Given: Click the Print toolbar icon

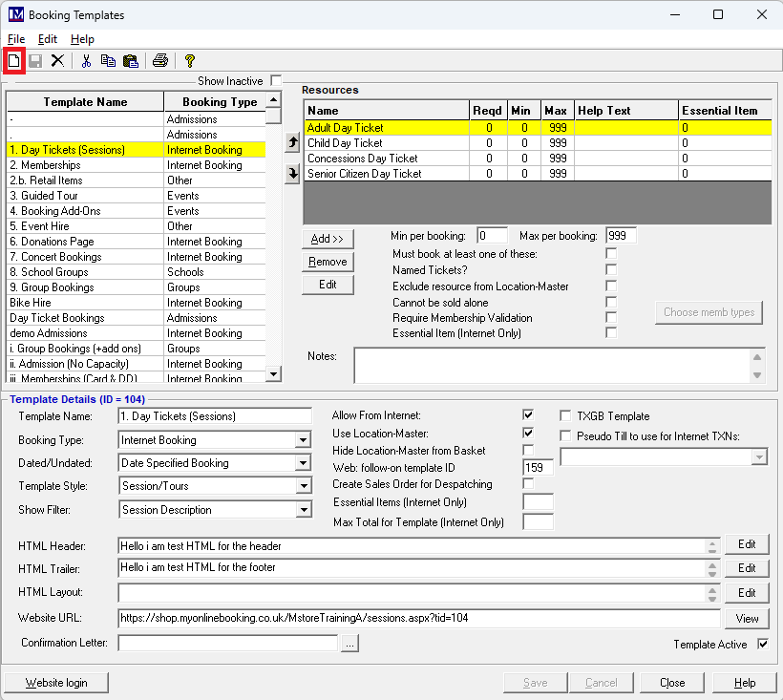Looking at the screenshot, I should (160, 61).
